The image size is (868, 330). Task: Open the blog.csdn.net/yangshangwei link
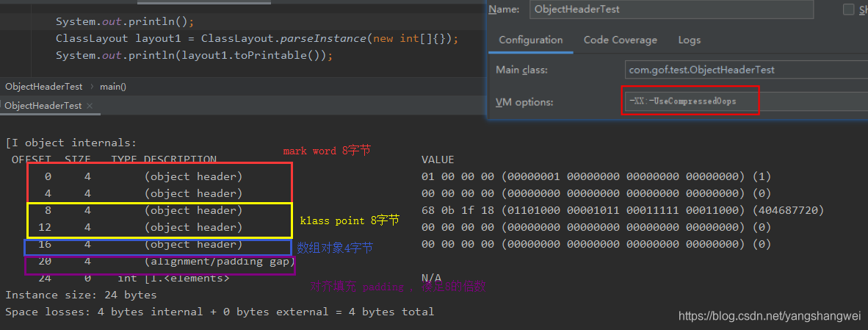(x=770, y=316)
